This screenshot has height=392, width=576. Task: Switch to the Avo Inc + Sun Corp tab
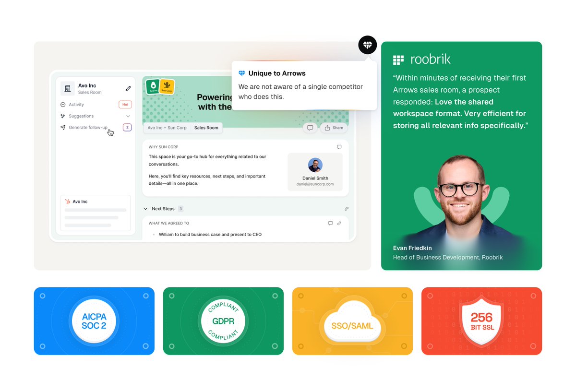(167, 128)
